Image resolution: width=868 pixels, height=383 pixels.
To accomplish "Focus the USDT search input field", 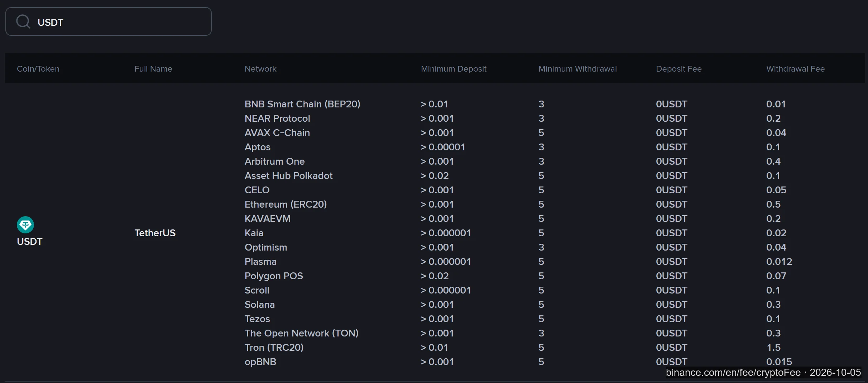I will pos(109,21).
